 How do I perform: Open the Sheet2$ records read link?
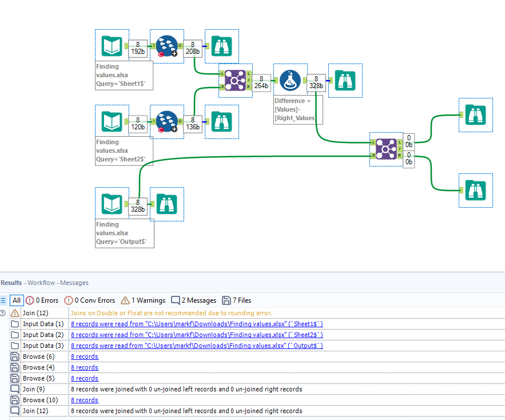click(x=197, y=335)
